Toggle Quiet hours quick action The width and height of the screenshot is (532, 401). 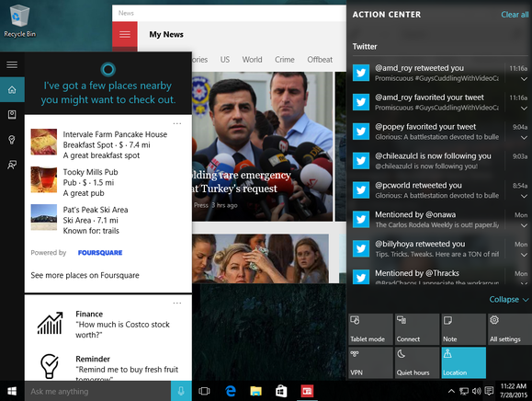pyautogui.click(x=417, y=362)
